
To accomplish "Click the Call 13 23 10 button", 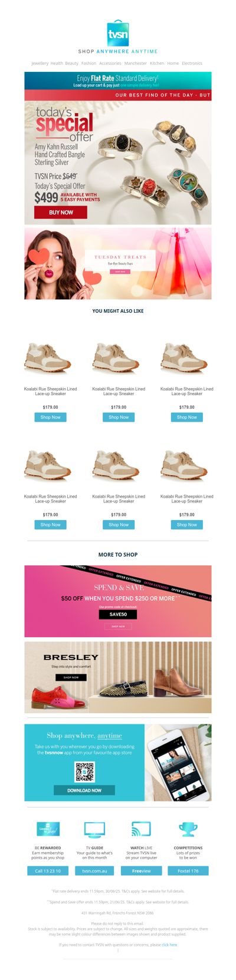I will 48,870.
